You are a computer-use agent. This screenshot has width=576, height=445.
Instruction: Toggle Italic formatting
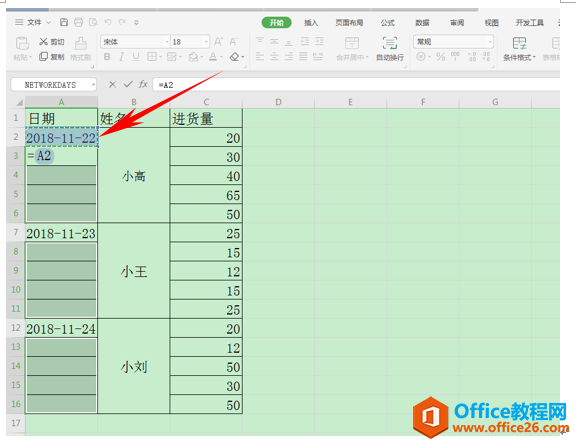121,57
